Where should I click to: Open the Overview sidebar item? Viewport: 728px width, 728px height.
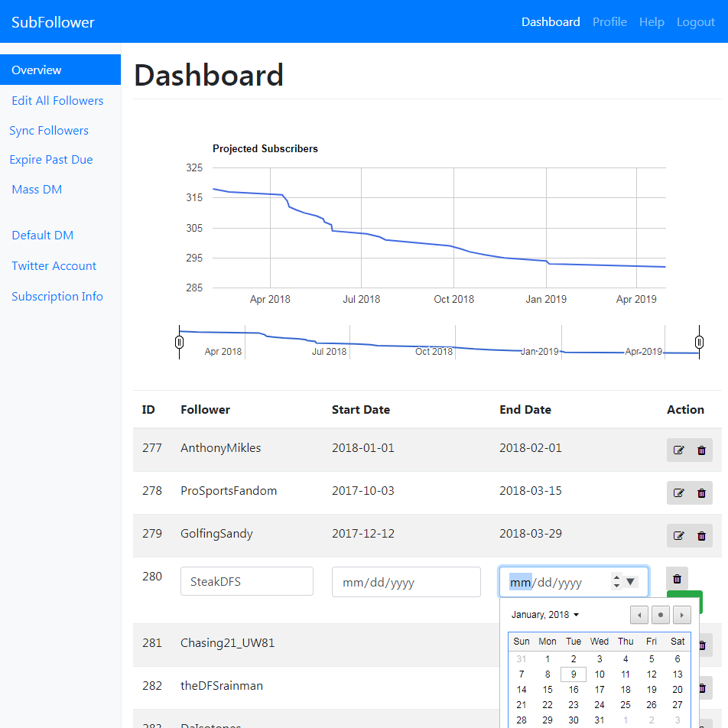60,70
